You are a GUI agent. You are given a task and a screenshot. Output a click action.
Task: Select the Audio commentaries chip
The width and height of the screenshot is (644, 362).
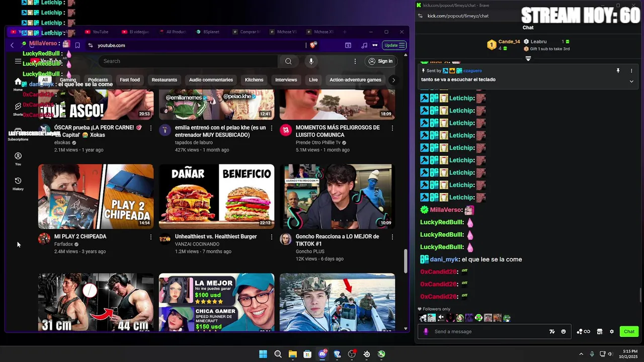pos(211,80)
